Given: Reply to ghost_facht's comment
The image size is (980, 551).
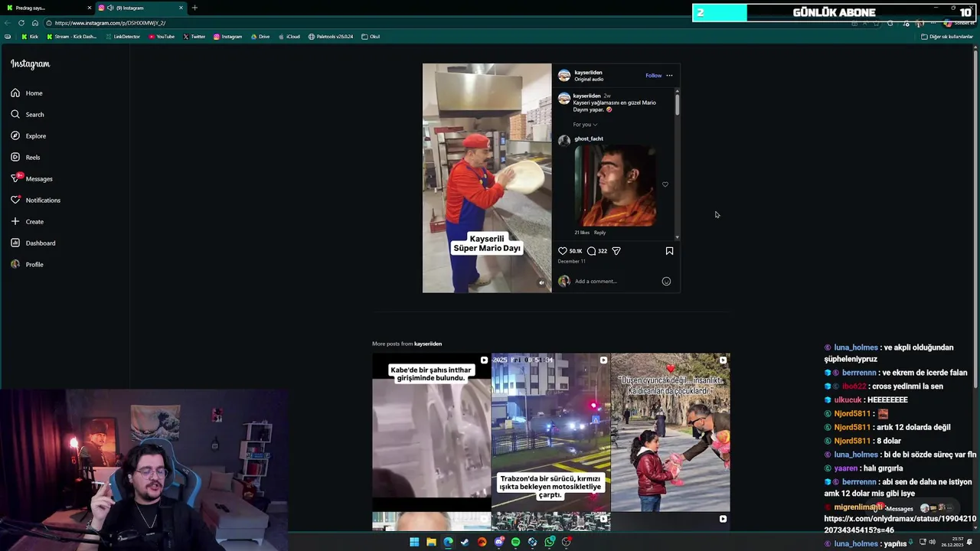Looking at the screenshot, I should [x=599, y=233].
